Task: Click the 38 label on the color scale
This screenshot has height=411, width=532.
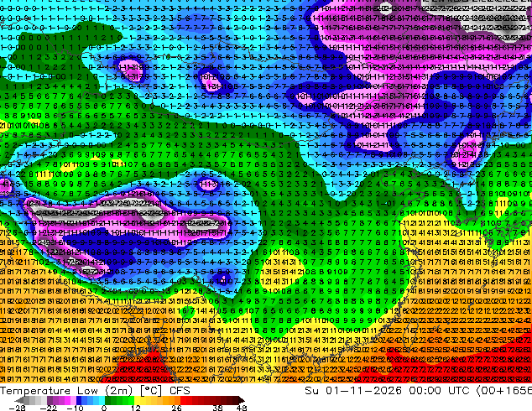Action: pos(218,408)
